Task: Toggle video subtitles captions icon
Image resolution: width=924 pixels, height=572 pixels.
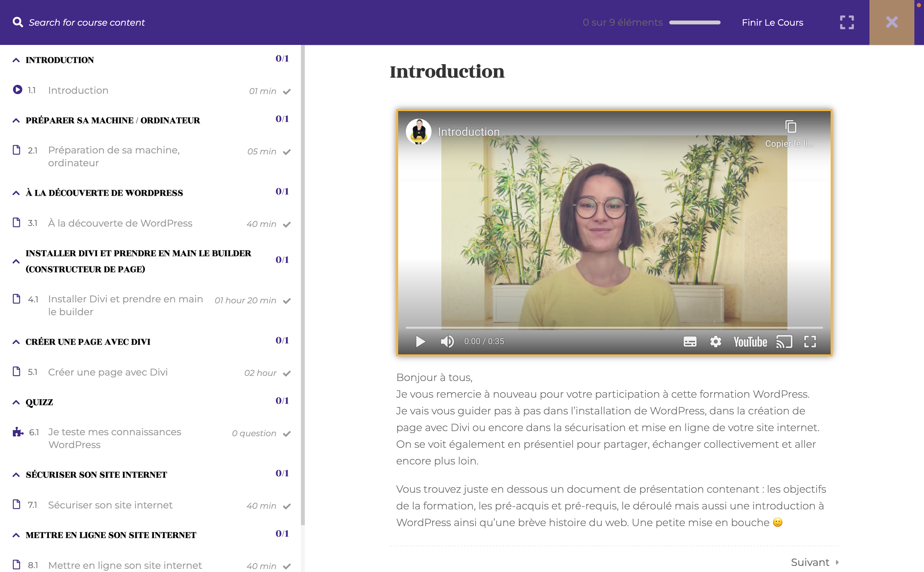Action: point(689,342)
